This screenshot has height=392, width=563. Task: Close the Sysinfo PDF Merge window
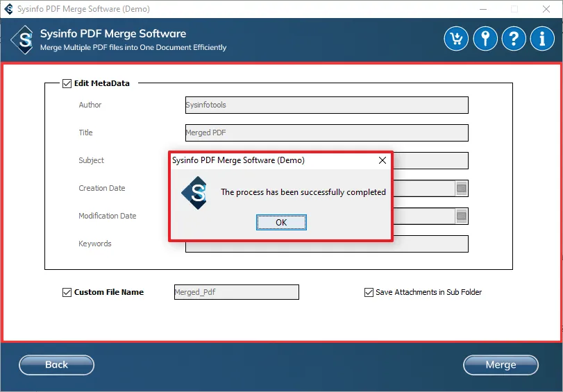pyautogui.click(x=546, y=9)
